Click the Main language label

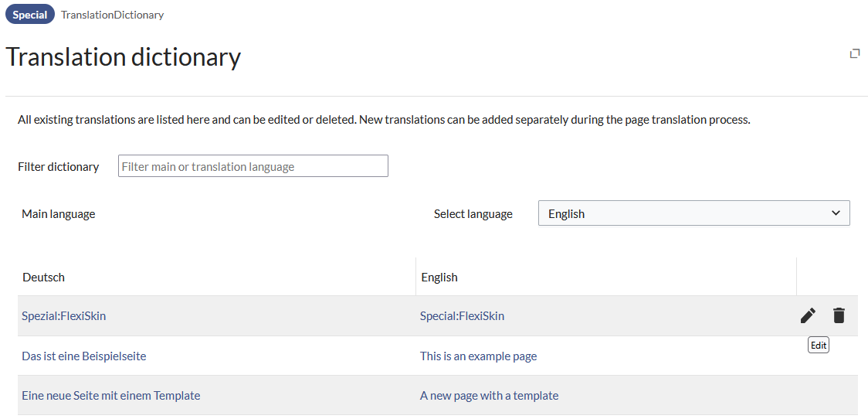(x=59, y=214)
